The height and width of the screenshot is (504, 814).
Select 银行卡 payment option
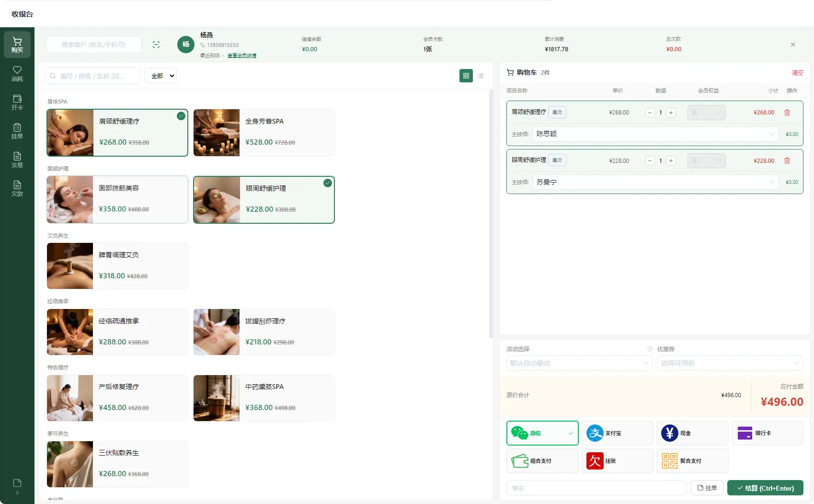[768, 433]
